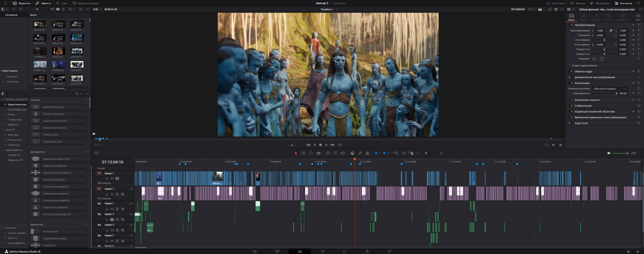
Task: Toggle the Position lock padlock icon
Action: 367,153
